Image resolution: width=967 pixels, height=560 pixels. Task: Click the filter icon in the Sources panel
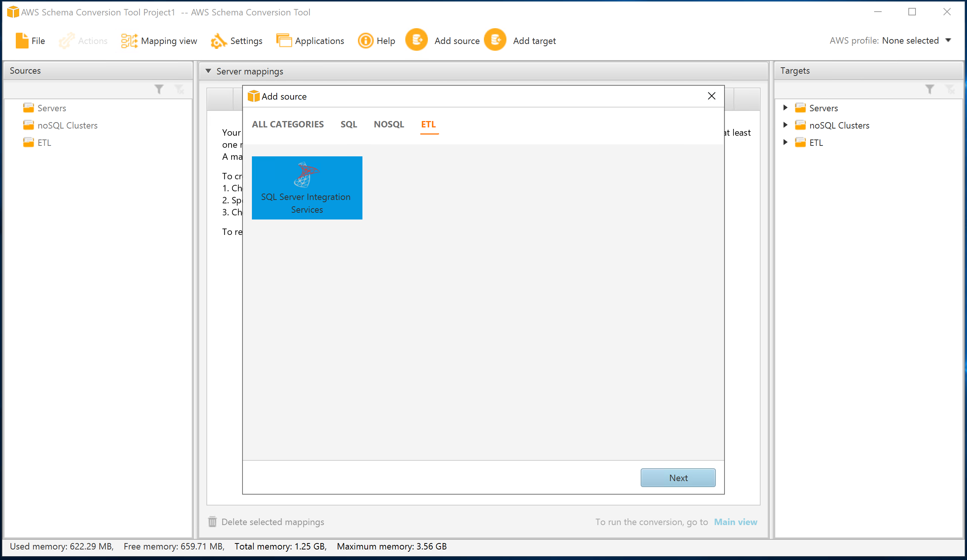(x=160, y=89)
